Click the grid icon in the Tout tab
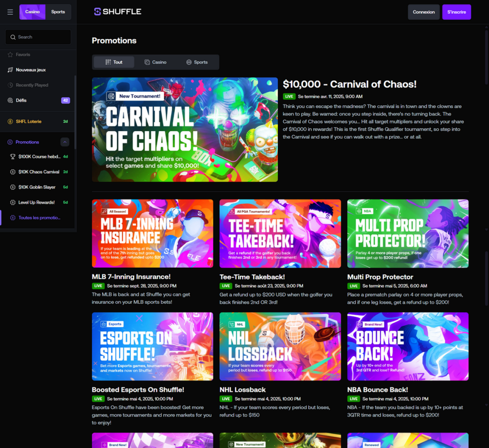Viewport: 489px width, 448px height. pos(108,62)
